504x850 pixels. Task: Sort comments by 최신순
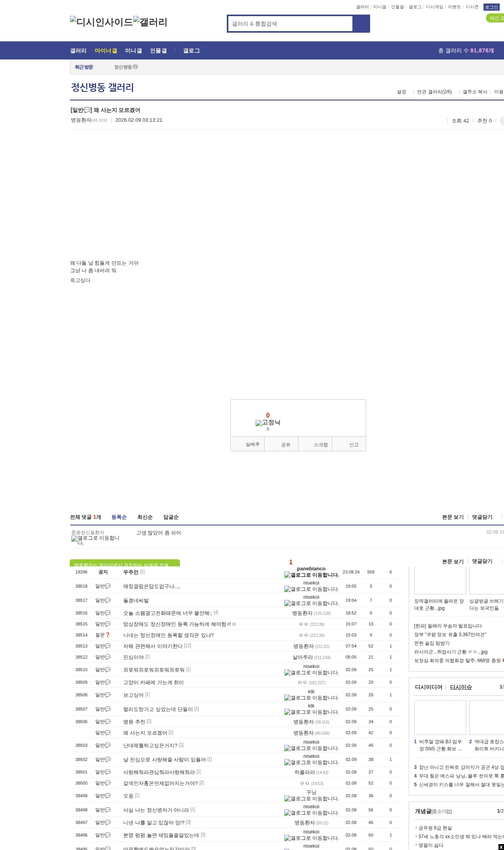point(145,517)
